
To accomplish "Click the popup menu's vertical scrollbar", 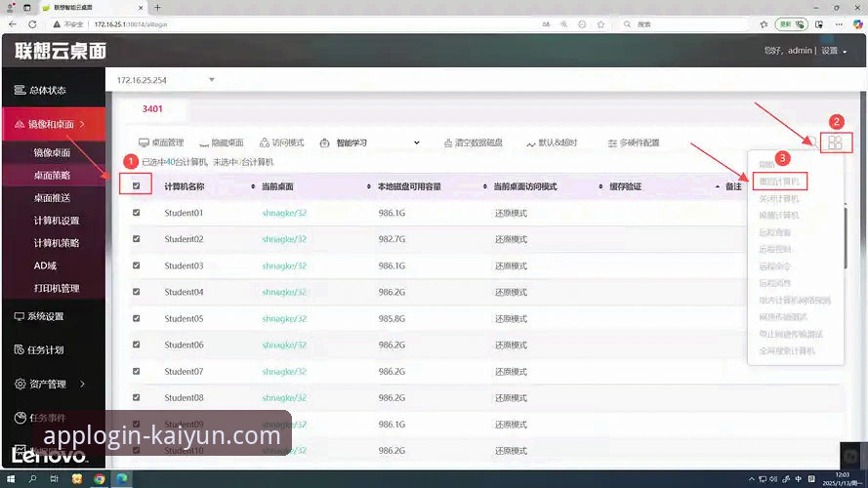I will pyautogui.click(x=846, y=238).
